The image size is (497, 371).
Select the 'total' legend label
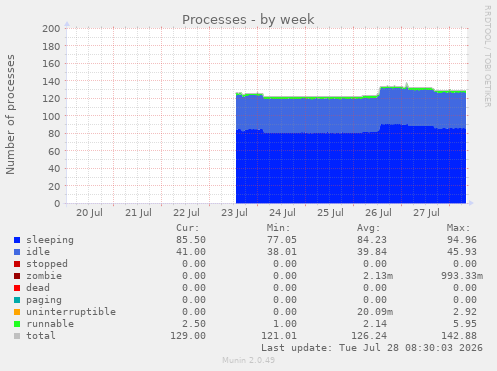point(41,336)
